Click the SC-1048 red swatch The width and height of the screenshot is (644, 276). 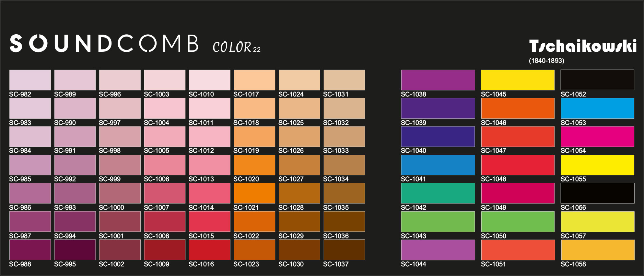(518, 165)
